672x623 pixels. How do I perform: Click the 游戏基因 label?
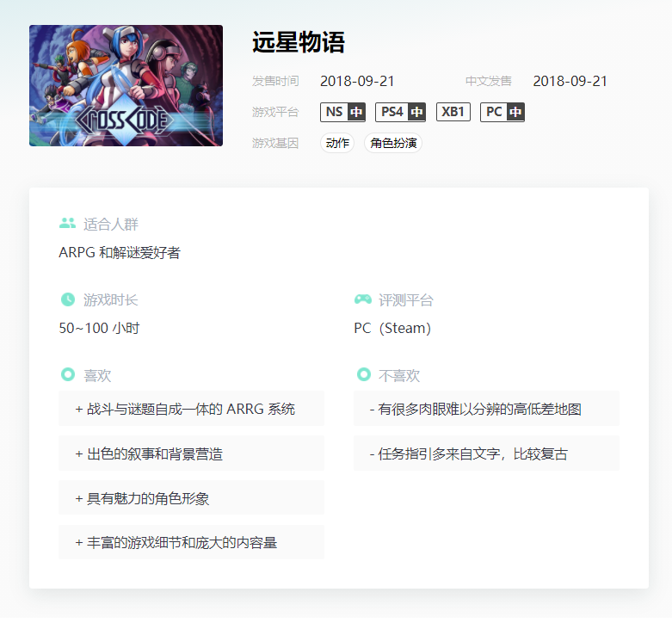pos(275,143)
